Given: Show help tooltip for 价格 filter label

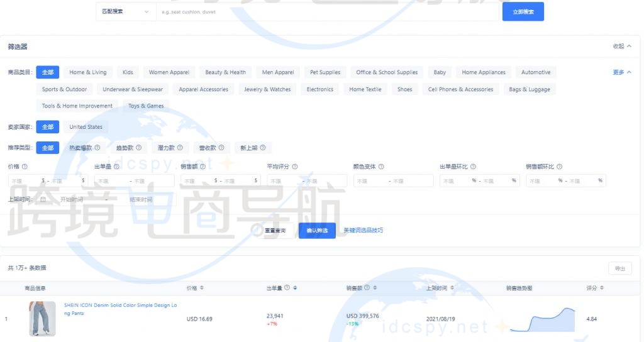Looking at the screenshot, I should tap(25, 167).
